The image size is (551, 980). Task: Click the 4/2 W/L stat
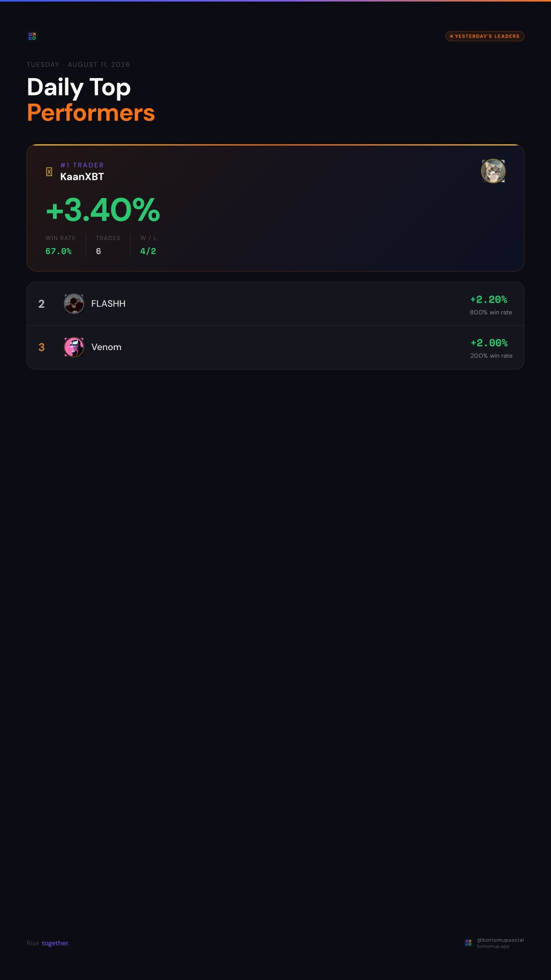[148, 251]
